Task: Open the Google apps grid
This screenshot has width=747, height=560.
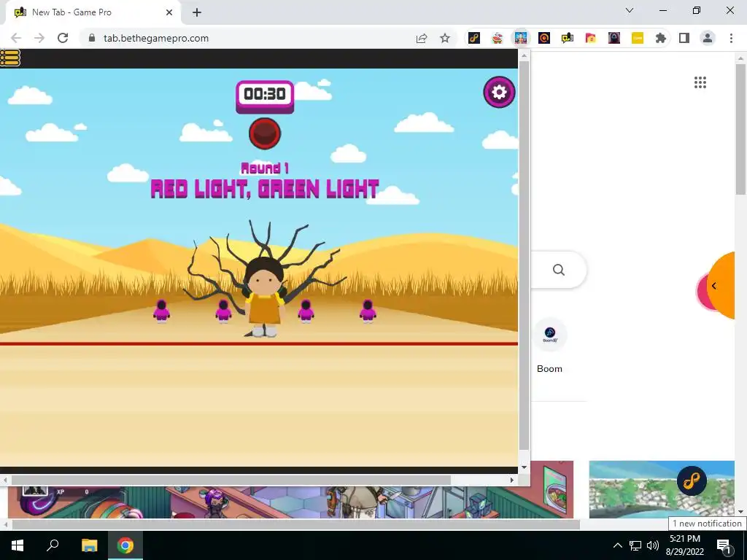Action: 700,82
